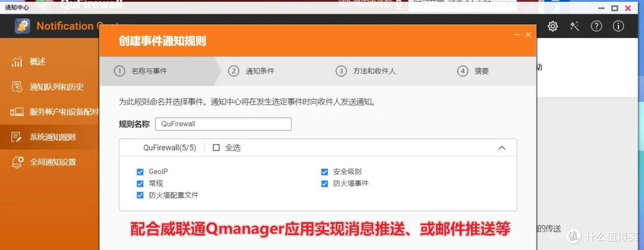The image size is (644, 250).
Task: Go to step 3 方法和收件人
Action: (366, 71)
